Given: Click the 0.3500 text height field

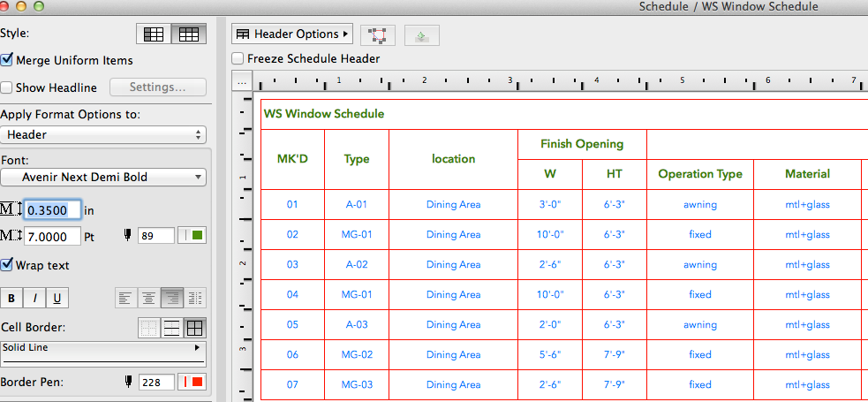Looking at the screenshot, I should click(53, 210).
